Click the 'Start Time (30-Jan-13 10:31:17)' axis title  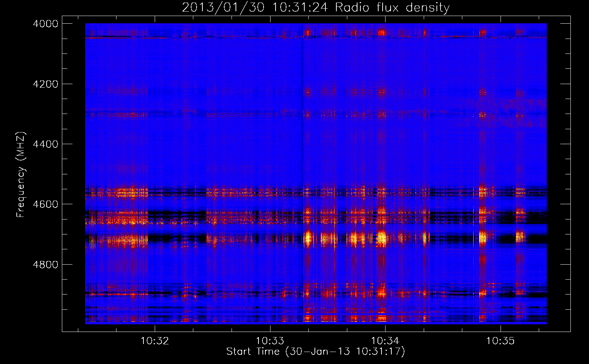pyautogui.click(x=316, y=352)
